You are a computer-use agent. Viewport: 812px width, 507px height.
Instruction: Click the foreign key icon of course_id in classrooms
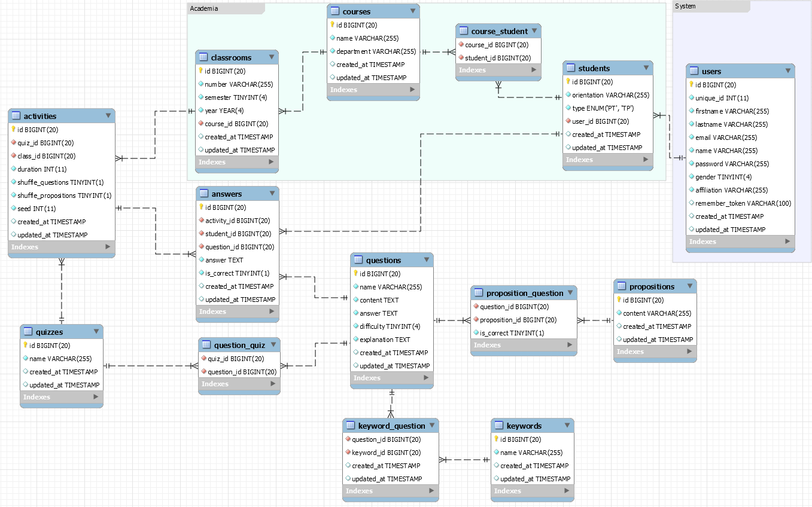click(x=200, y=124)
